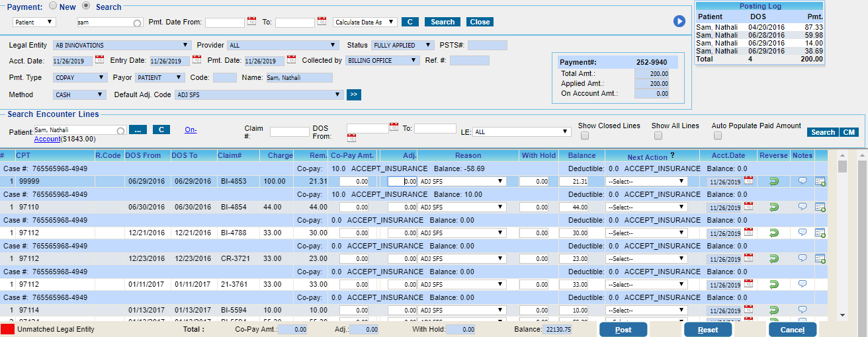Screen dimensions: 868x337
Task: Click the CM button
Action: click(x=848, y=132)
